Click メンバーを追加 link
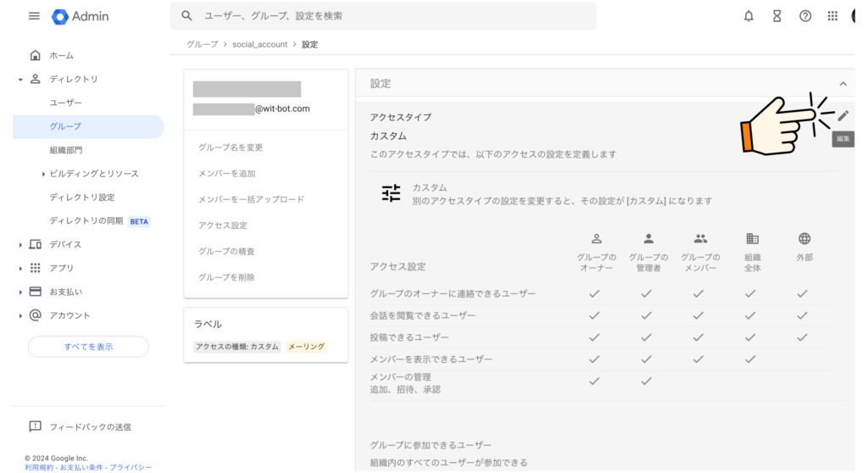Viewport: 868px width, 473px height. (x=226, y=174)
